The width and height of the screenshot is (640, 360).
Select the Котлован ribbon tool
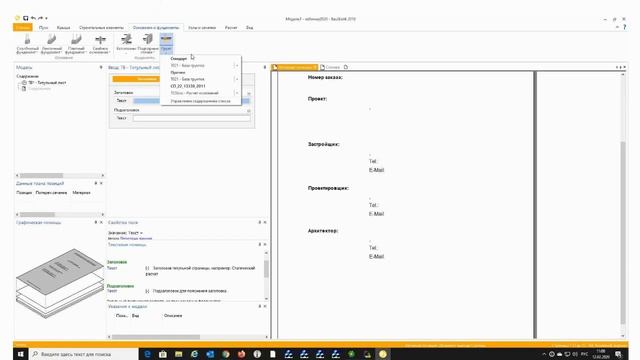pos(126,44)
